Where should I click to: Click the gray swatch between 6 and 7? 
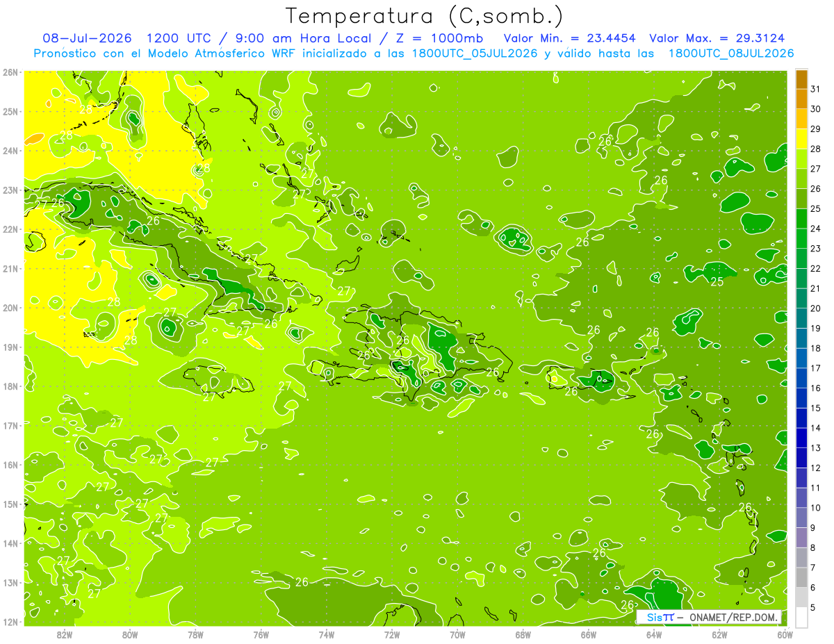[802, 577]
